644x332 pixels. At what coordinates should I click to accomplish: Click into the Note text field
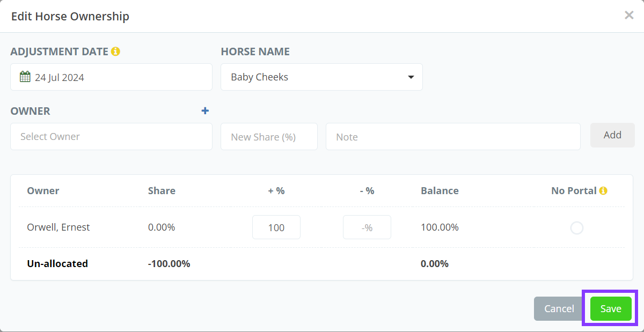(452, 137)
